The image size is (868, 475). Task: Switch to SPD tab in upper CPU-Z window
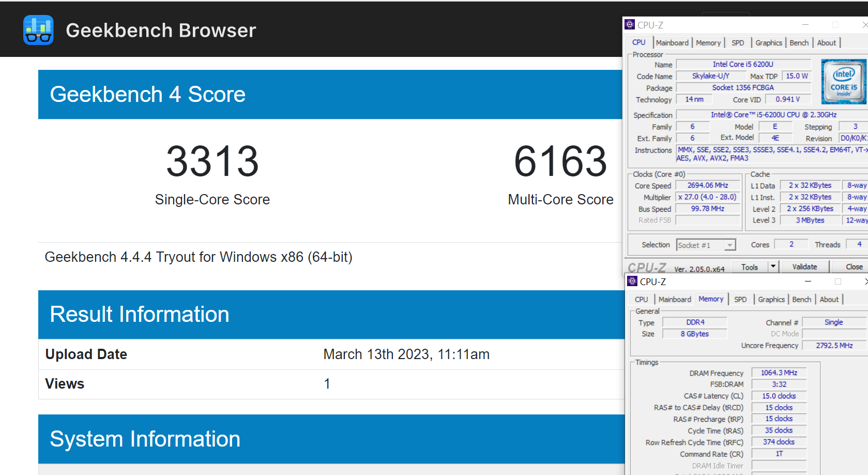pyautogui.click(x=738, y=43)
